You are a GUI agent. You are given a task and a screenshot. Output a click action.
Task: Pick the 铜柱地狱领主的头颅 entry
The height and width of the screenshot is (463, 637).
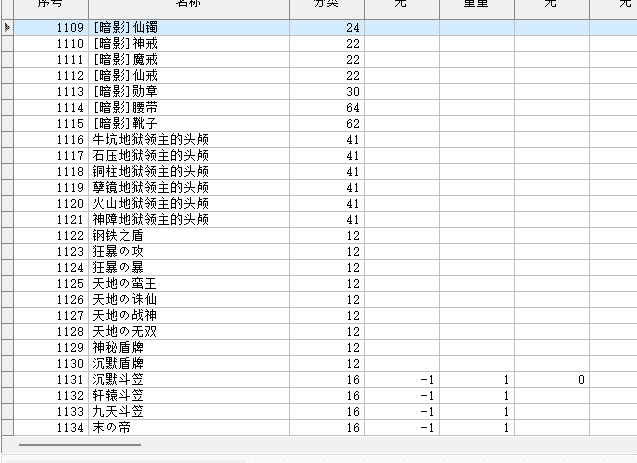pyautogui.click(x=189, y=172)
